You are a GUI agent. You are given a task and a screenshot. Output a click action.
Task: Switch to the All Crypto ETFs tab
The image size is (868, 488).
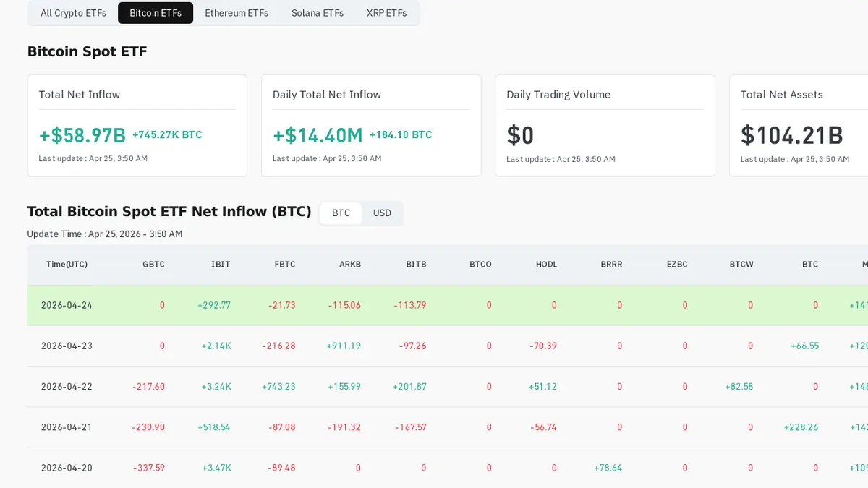pos(73,13)
